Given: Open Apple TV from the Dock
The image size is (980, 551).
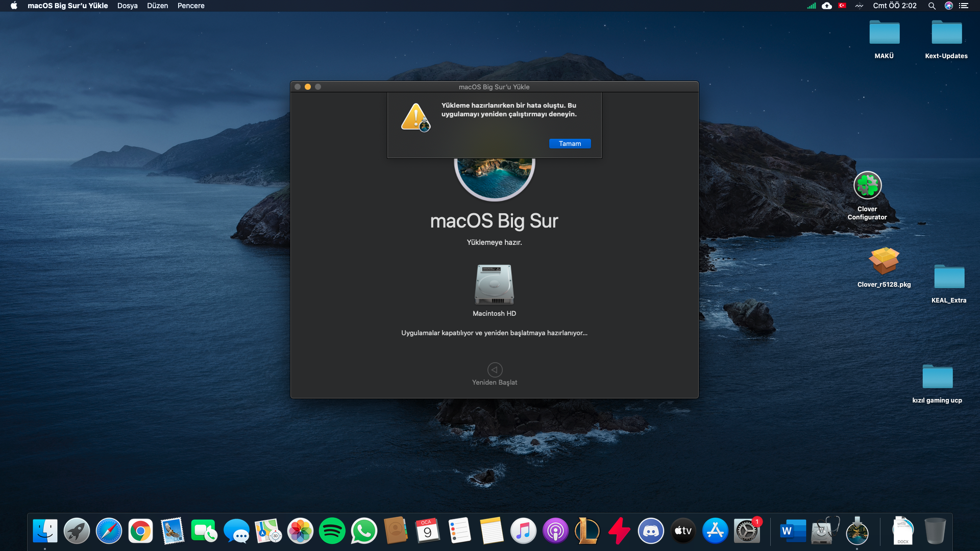Looking at the screenshot, I should 683,531.
